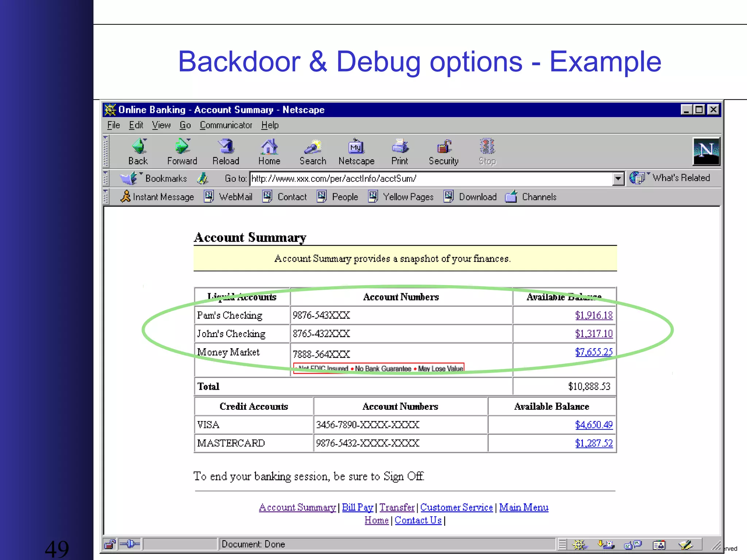Open Newsgroups from component bar icon
The image size is (747, 560).
pos(633,545)
